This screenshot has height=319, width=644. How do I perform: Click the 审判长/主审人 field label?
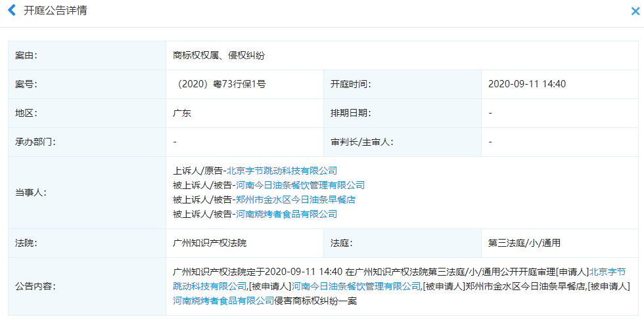point(361,142)
